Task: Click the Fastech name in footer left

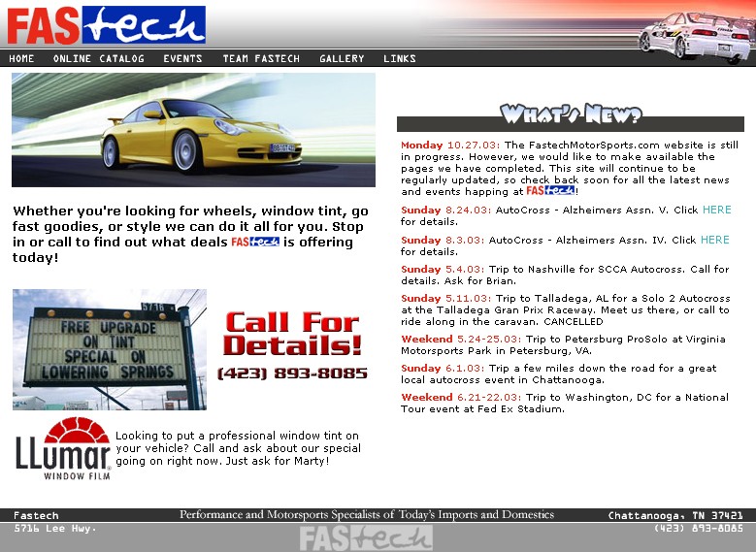Action: coord(36,515)
